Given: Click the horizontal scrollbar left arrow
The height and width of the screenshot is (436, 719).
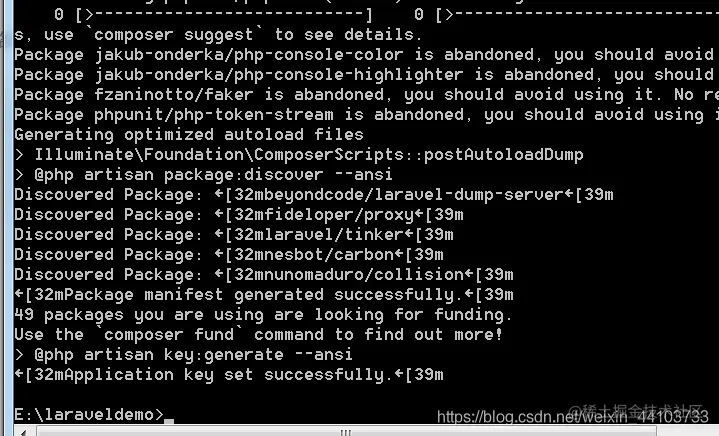Looking at the screenshot, I should [24, 432].
